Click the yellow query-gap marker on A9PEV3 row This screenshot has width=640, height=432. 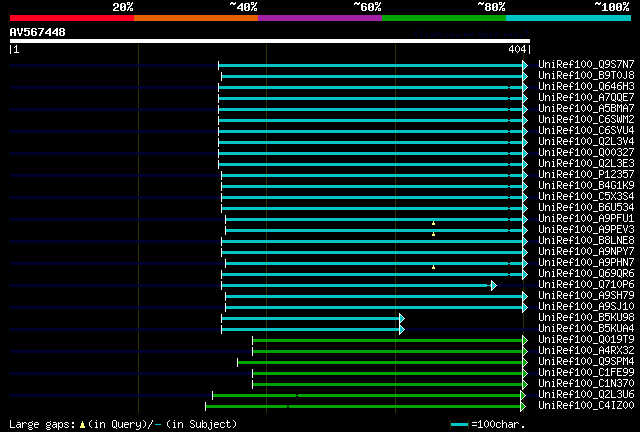coord(433,234)
